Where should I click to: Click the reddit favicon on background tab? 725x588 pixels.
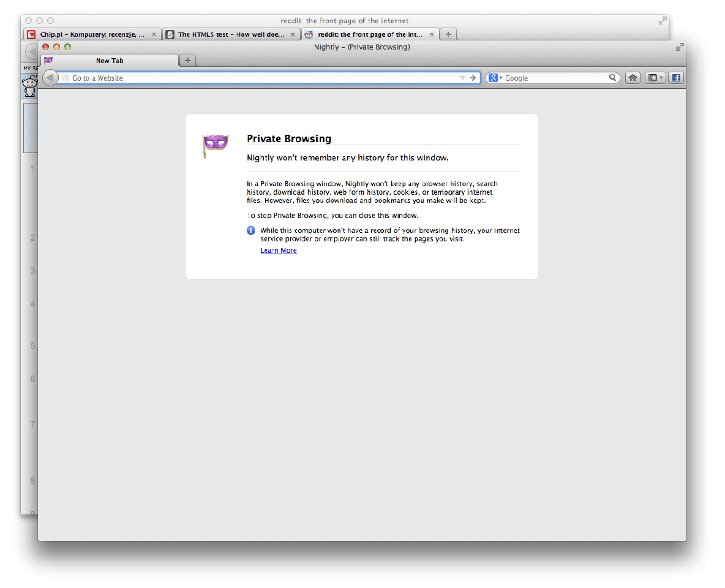tap(309, 34)
